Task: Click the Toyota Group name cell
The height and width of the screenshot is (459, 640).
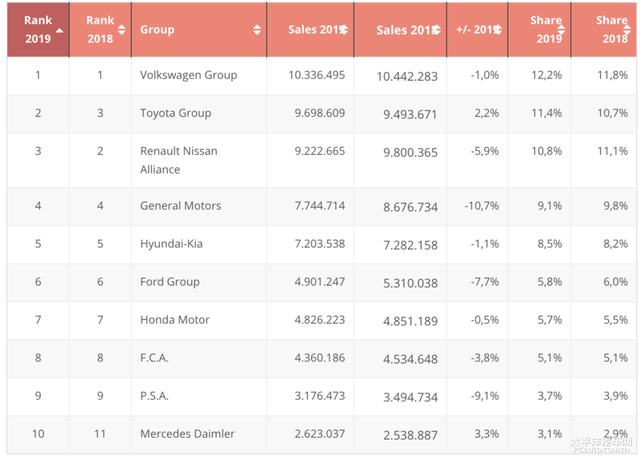Action: coord(176,113)
